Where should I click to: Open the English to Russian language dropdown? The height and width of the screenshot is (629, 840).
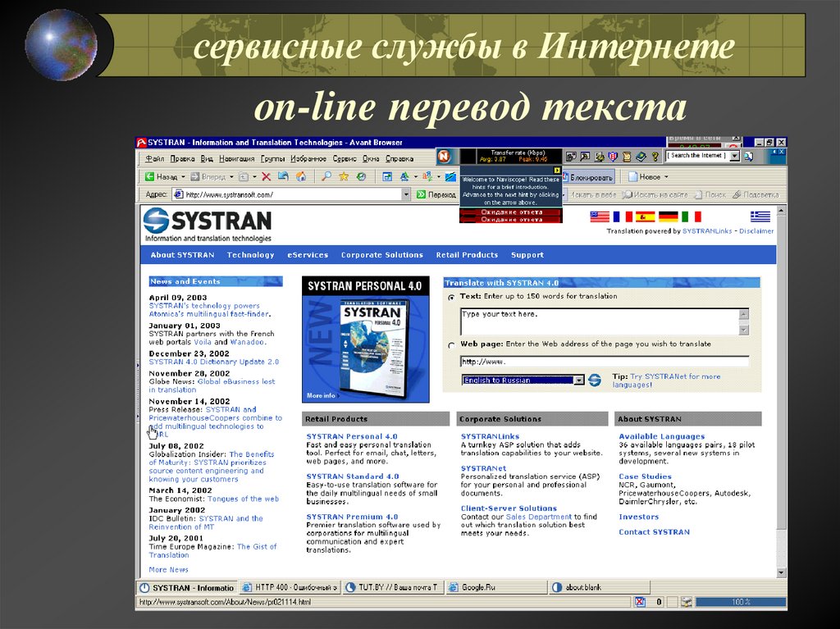(578, 381)
